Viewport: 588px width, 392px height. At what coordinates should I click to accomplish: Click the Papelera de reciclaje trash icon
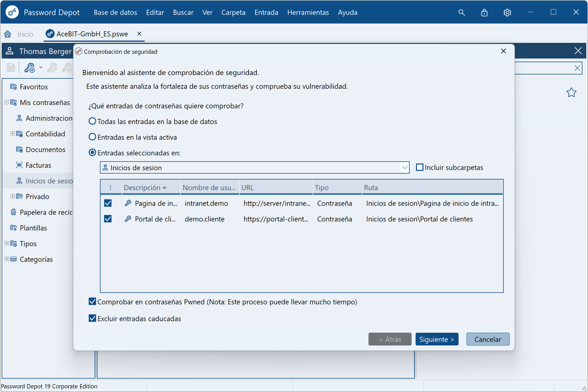(13, 212)
